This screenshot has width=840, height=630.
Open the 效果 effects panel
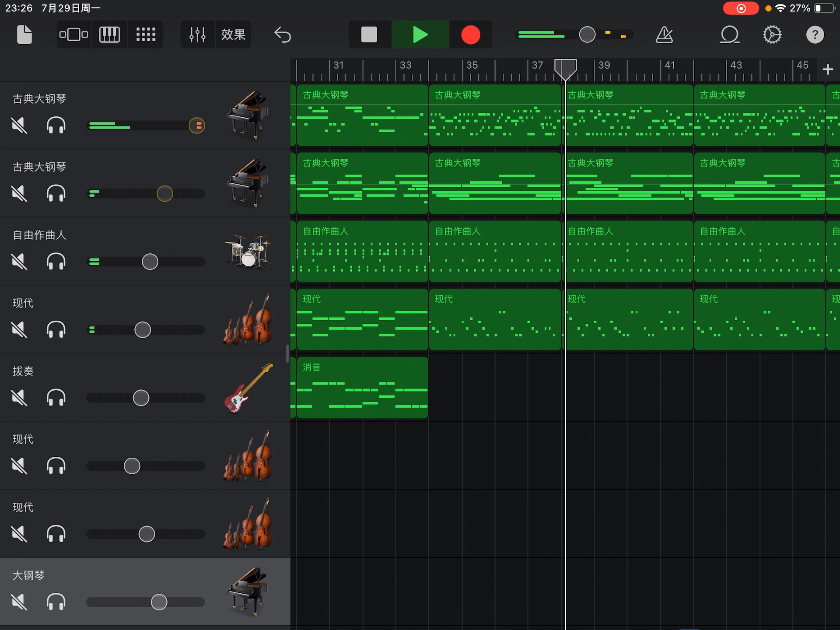click(233, 35)
